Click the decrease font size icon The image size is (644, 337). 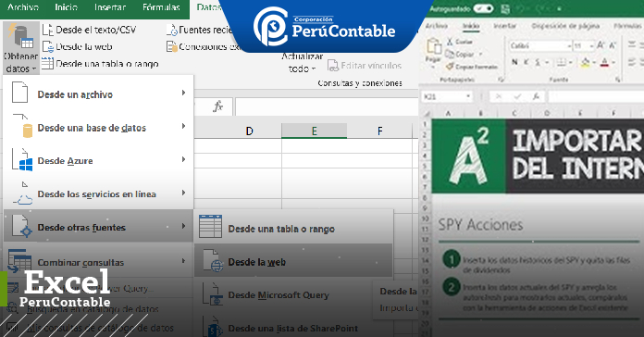(x=612, y=45)
